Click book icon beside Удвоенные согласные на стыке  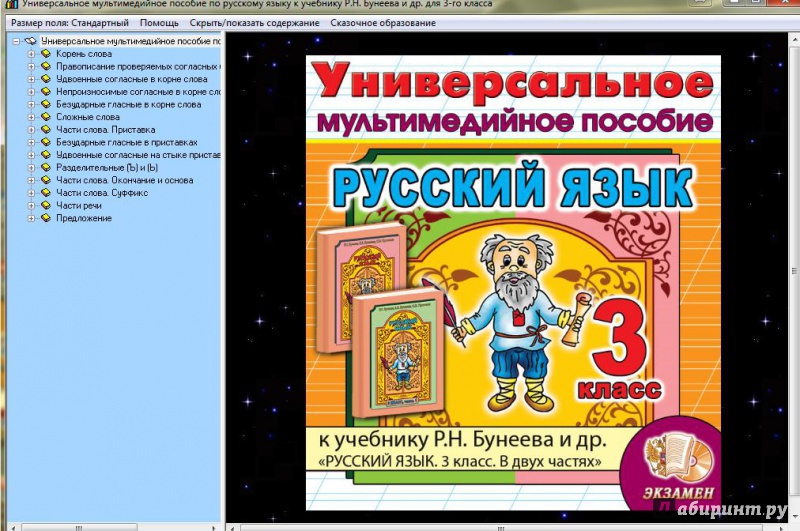46,155
